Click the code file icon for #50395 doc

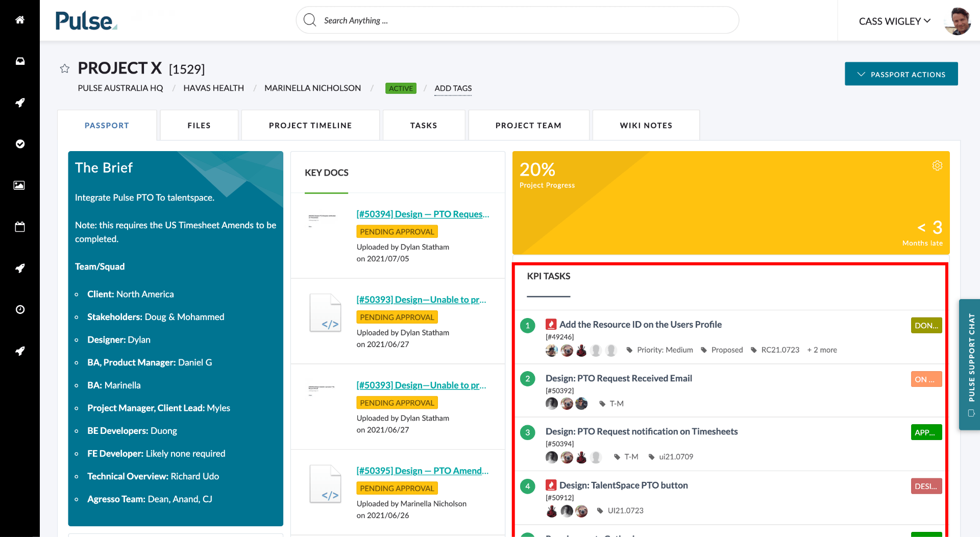pos(325,483)
